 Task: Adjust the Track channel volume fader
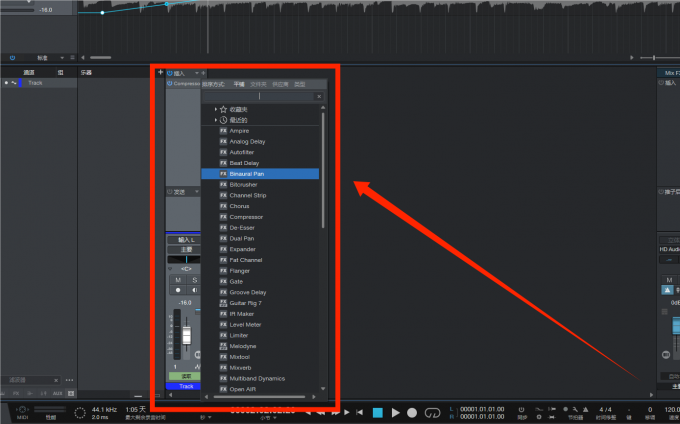tap(186, 335)
